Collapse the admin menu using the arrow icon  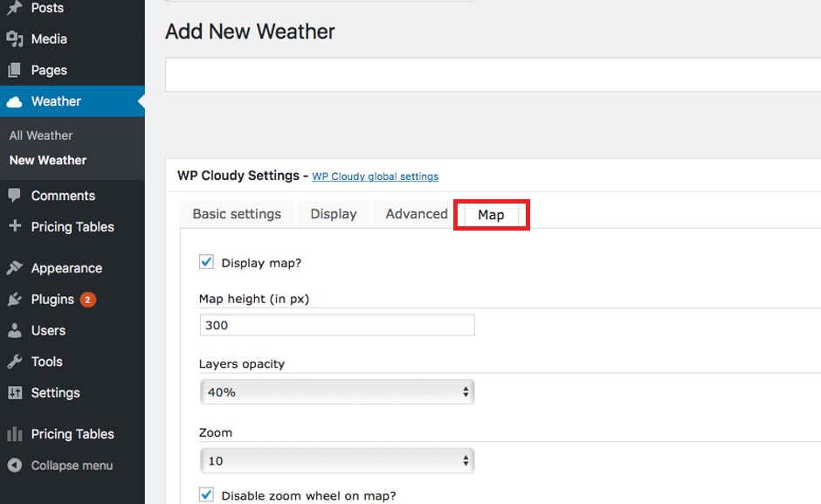point(15,466)
